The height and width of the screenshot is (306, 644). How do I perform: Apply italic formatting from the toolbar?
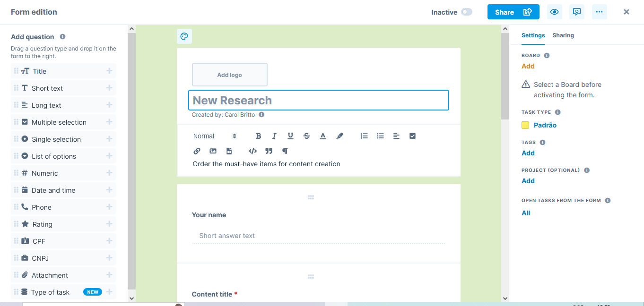coord(274,136)
